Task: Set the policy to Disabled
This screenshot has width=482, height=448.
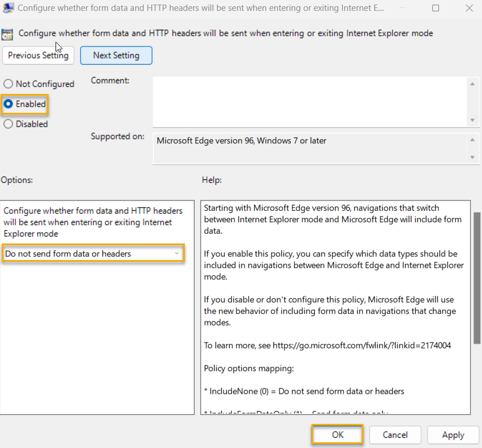Action: point(9,124)
